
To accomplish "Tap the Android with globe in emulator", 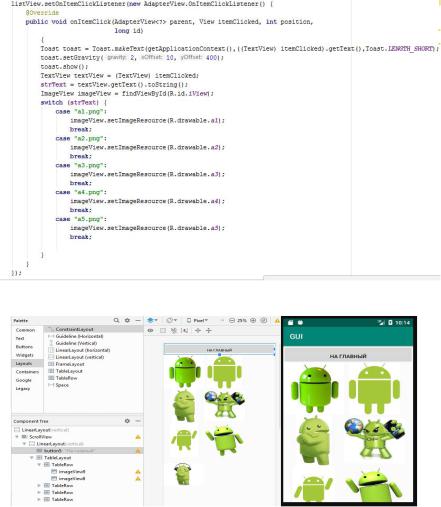I will 375,437.
